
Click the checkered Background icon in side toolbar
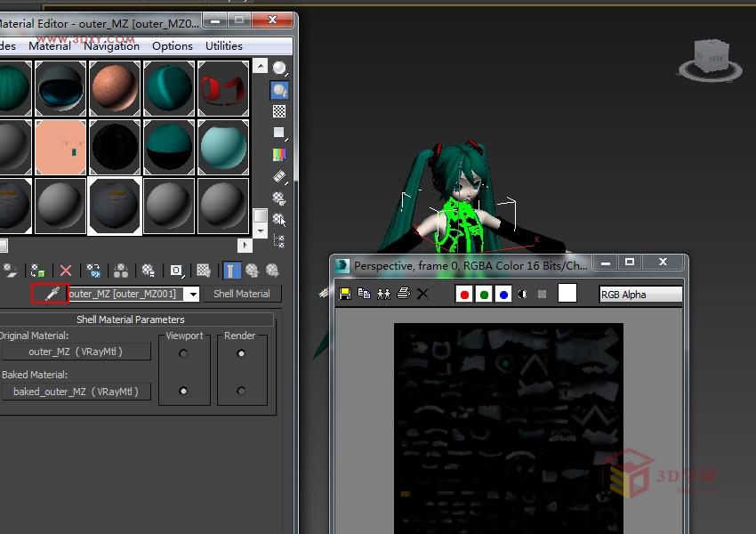pyautogui.click(x=279, y=111)
